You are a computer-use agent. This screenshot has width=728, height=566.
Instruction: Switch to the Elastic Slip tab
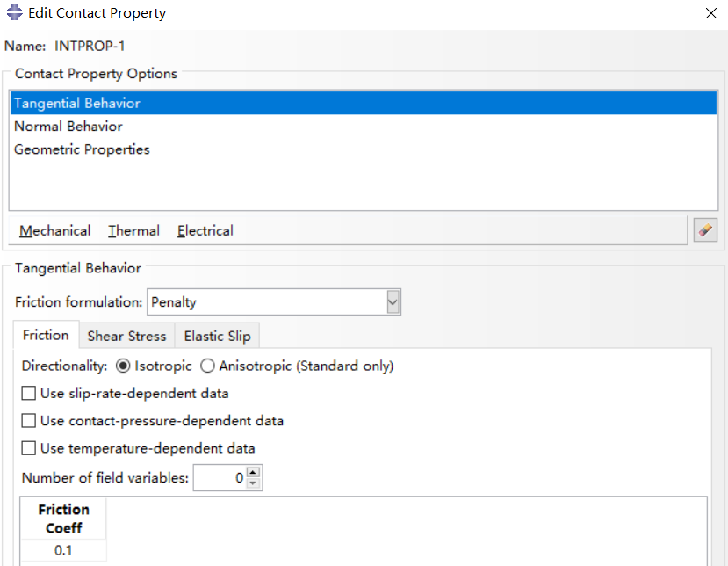(217, 336)
